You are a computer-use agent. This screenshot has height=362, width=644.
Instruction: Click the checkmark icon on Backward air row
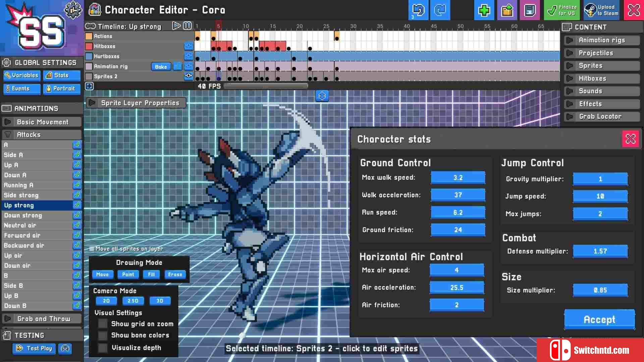point(77,245)
